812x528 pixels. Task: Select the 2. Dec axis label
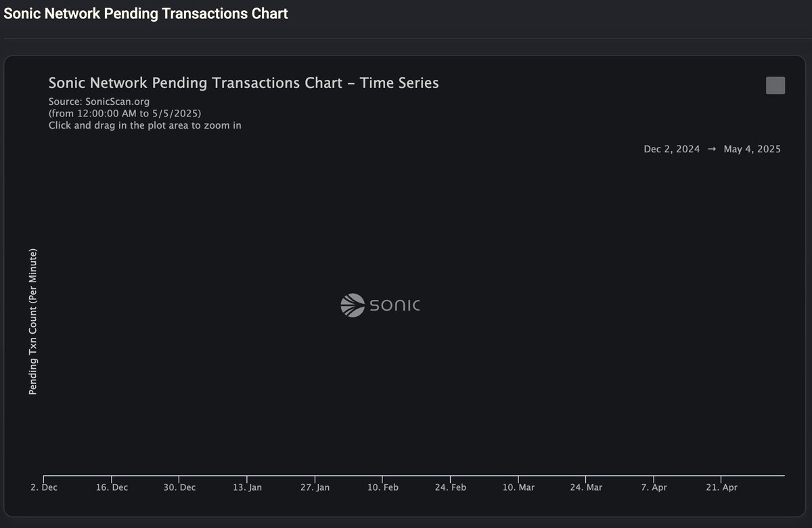44,487
